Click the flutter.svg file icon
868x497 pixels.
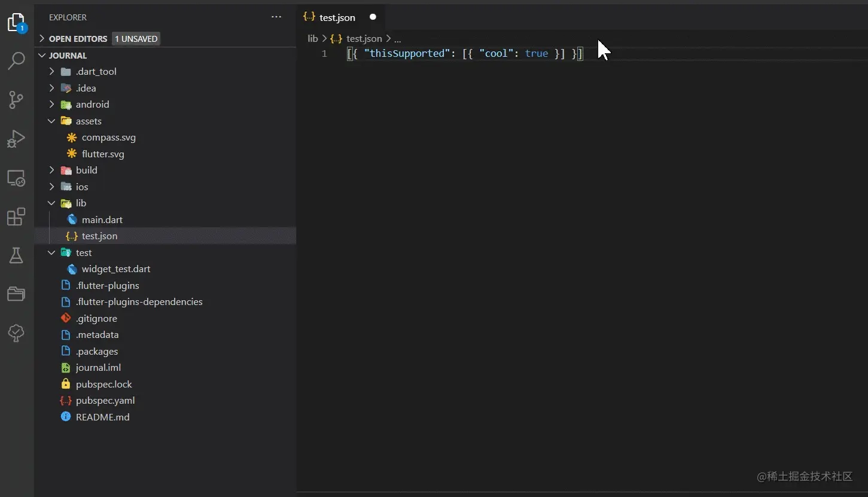pos(72,154)
